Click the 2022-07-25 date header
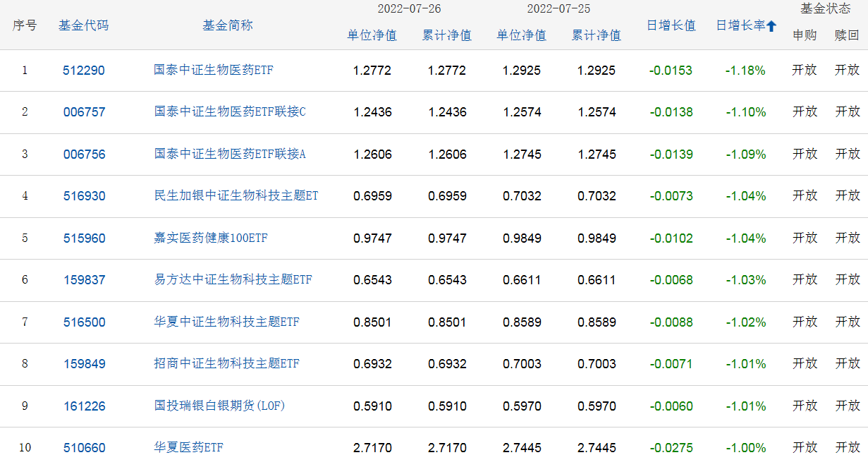This screenshot has width=868, height=467. [559, 8]
